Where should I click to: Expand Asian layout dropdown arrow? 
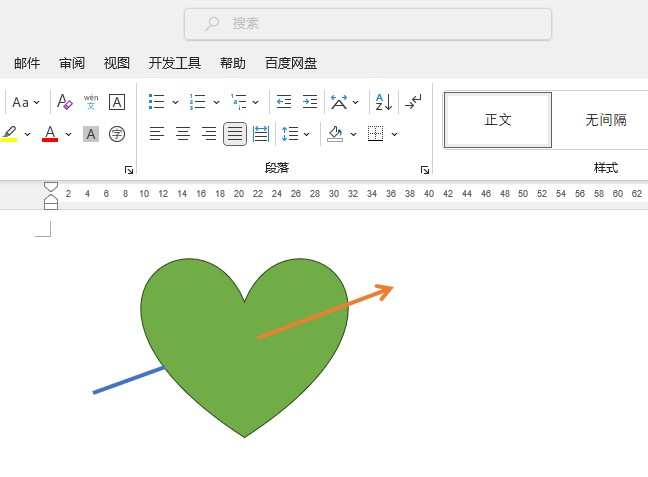[355, 102]
